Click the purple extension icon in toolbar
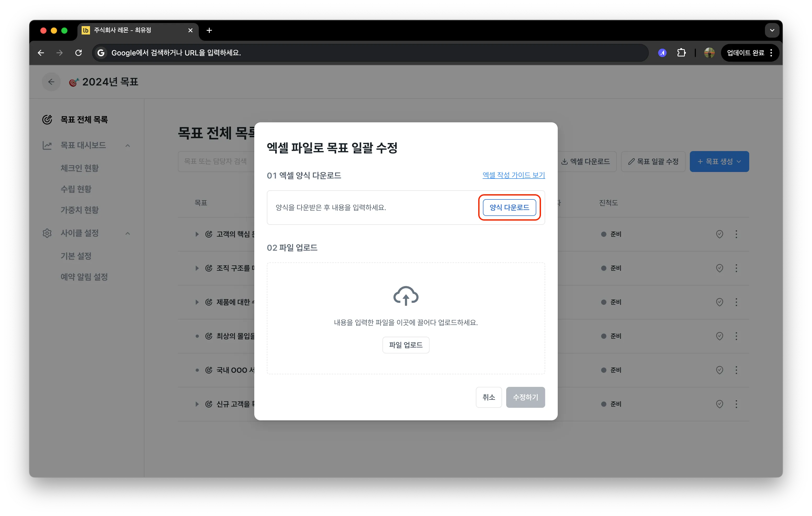Viewport: 812px width, 516px height. [662, 53]
